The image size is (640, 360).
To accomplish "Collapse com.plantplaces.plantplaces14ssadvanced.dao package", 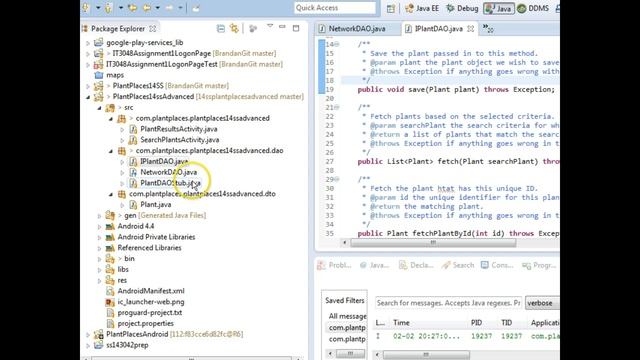I will tap(111, 151).
